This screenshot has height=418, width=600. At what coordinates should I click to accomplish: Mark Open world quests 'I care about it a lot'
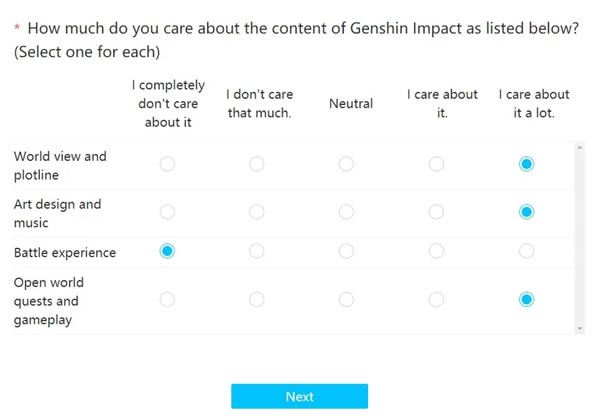coord(526,299)
